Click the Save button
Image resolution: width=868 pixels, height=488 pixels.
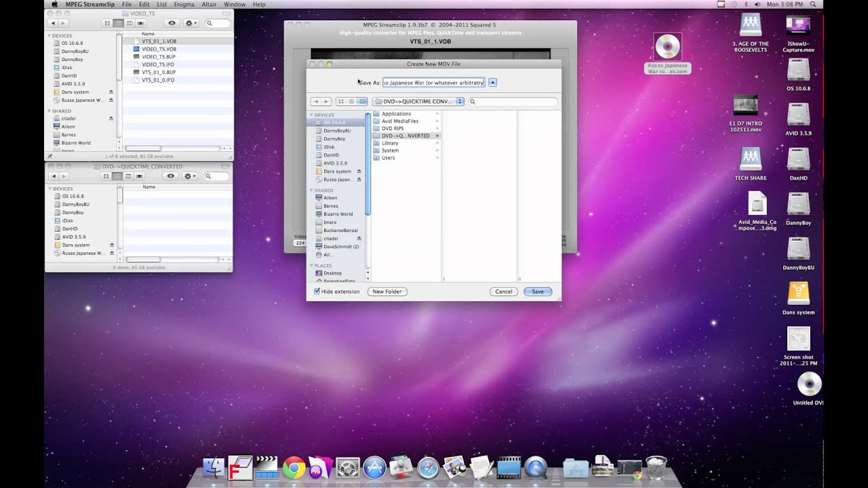[x=538, y=291]
